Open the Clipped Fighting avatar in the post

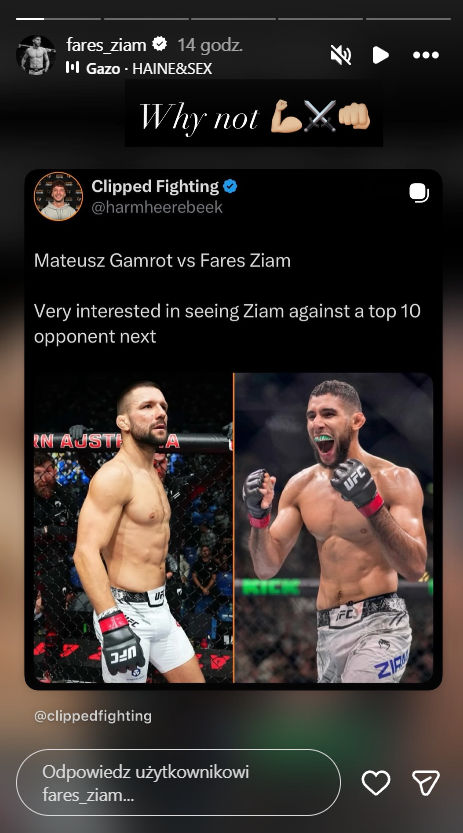[58, 196]
